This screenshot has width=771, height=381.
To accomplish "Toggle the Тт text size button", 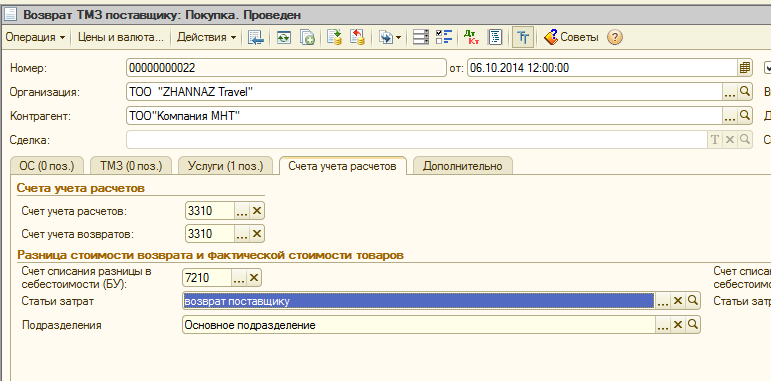I will (523, 37).
